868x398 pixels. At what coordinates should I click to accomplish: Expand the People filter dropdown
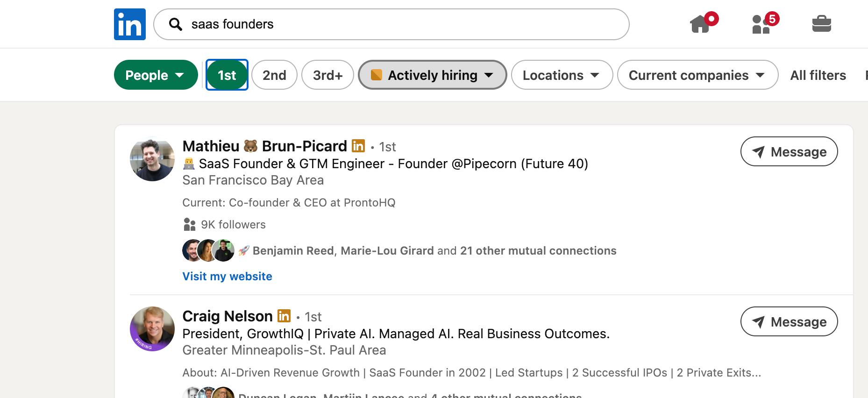click(156, 75)
